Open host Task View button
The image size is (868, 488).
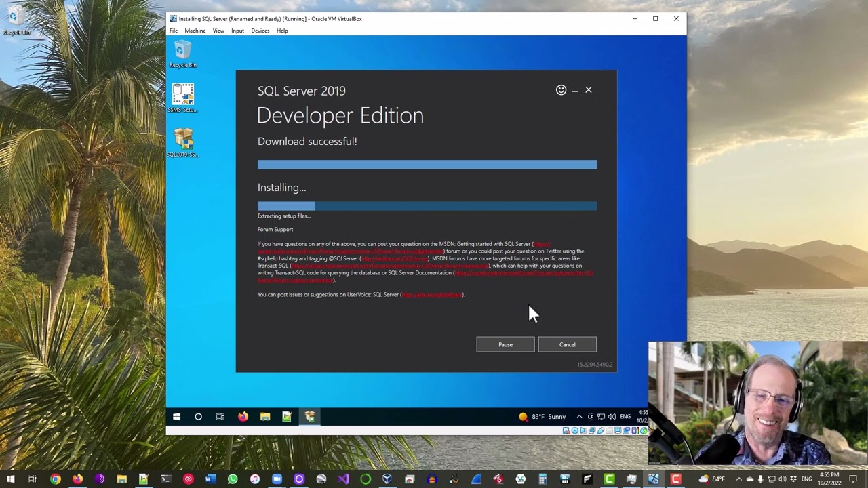[33, 479]
